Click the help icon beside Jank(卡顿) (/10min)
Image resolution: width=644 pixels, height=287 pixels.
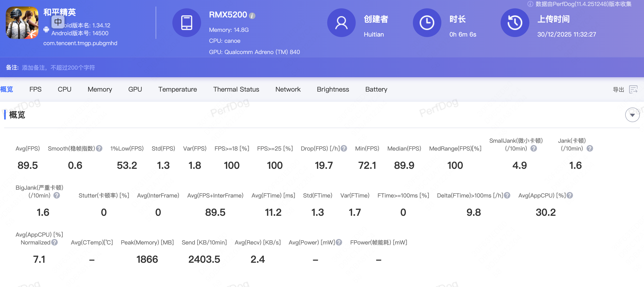click(x=590, y=148)
